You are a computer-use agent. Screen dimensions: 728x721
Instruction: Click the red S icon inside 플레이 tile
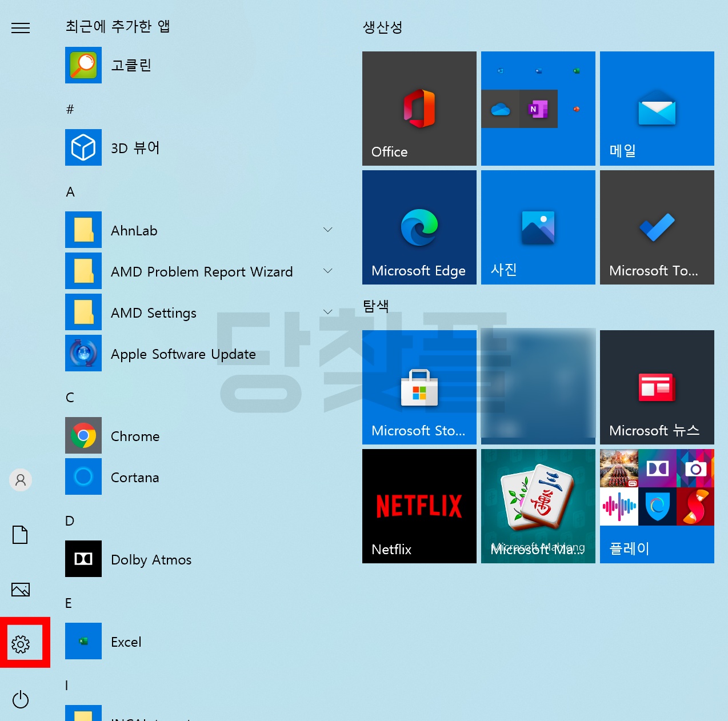click(x=695, y=506)
